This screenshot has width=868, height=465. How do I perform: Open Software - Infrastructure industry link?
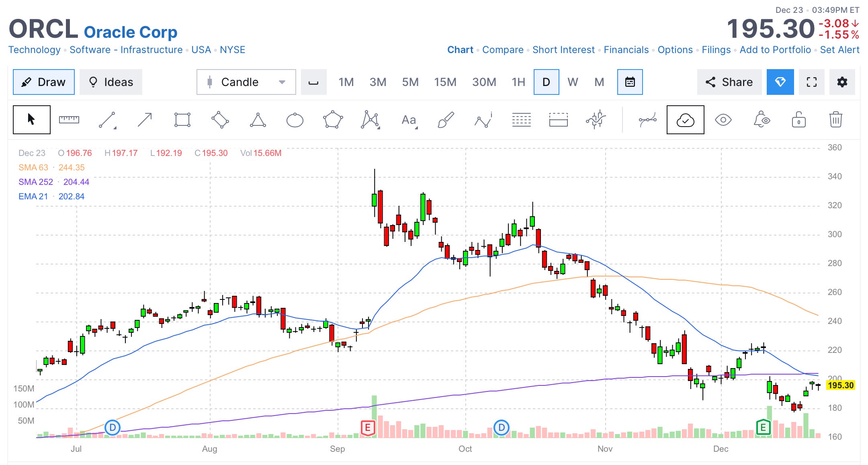click(126, 50)
